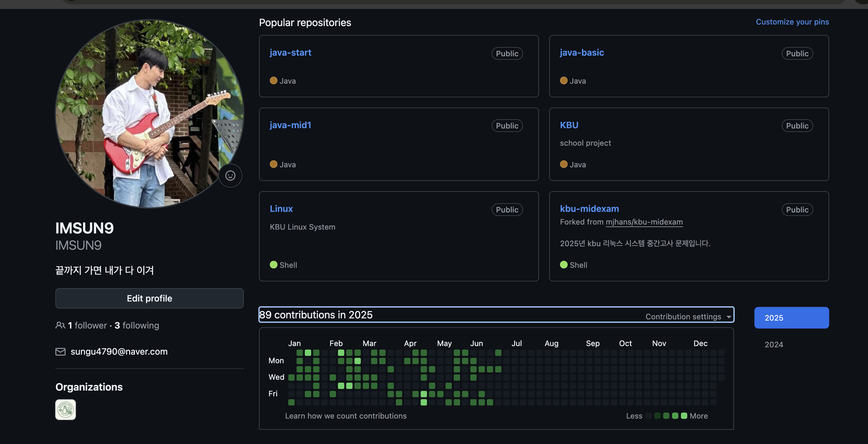The image size is (868, 444).
Task: Click the set status smiley icon
Action: (x=230, y=176)
